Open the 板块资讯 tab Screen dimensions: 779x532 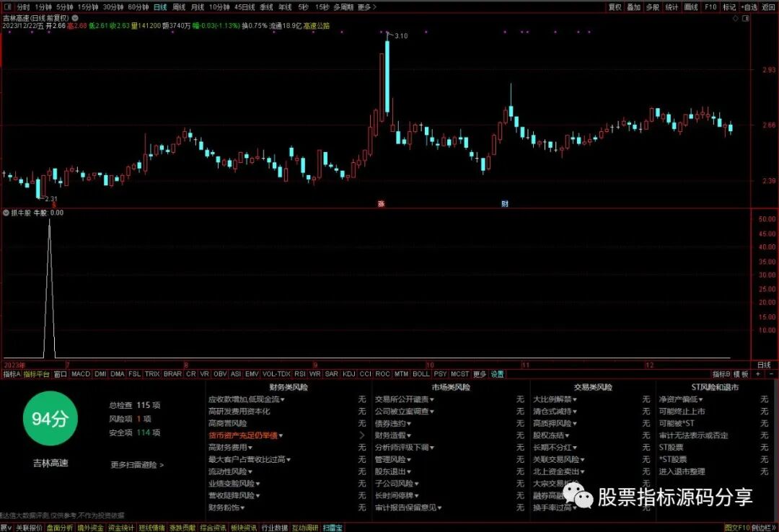pyautogui.click(x=244, y=528)
